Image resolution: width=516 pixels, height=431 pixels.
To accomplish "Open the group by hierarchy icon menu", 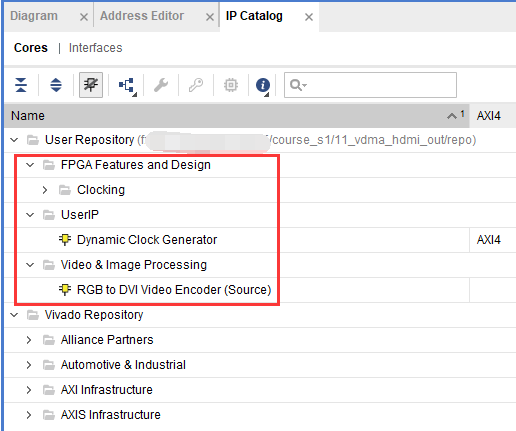I will 127,85.
